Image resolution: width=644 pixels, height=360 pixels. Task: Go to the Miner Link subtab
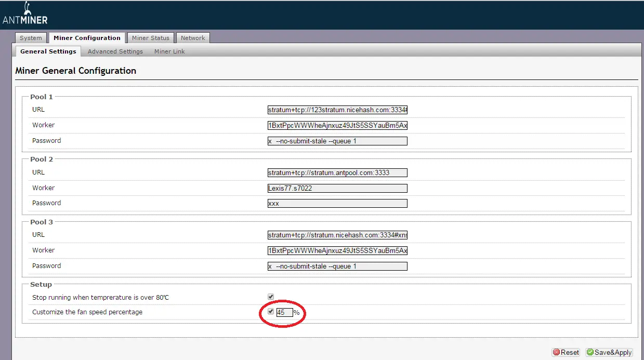point(169,51)
